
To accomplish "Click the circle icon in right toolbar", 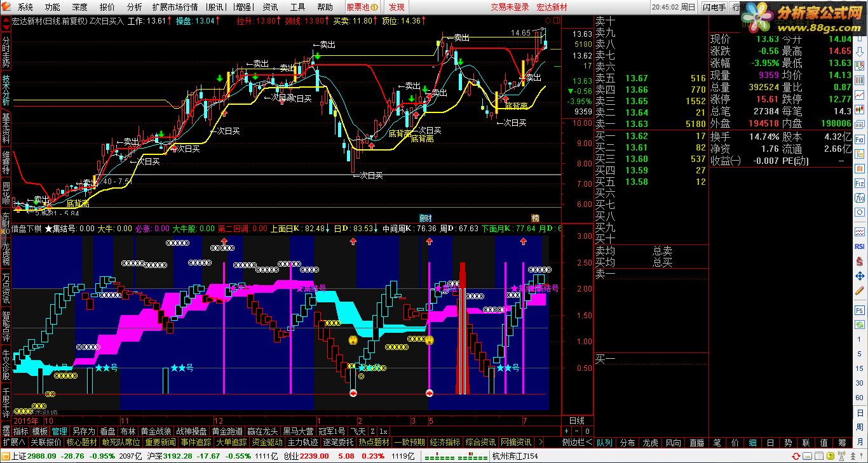I will 860,212.
